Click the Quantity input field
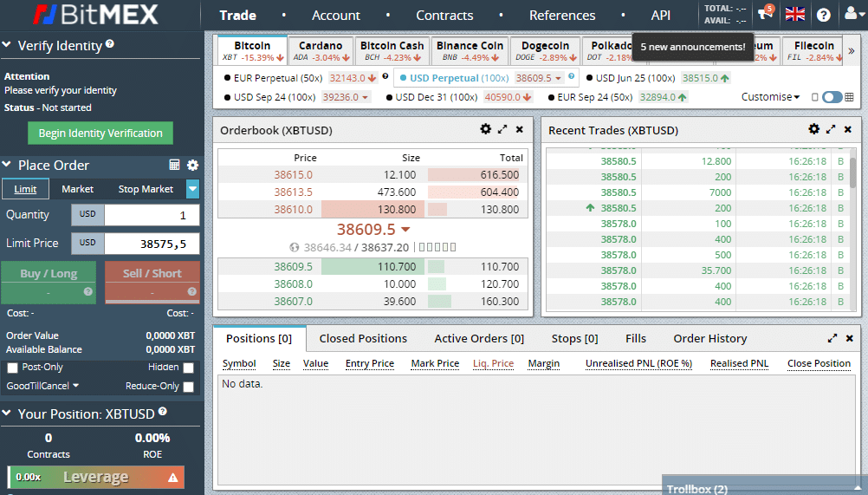Viewport: 868px width, 495px height. coord(152,215)
